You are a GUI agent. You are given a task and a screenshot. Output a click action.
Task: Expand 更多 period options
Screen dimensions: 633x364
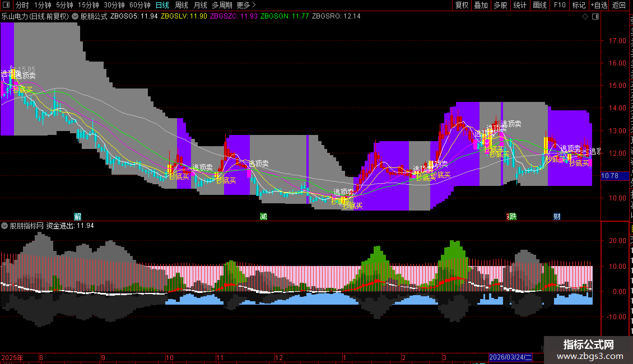[x=246, y=5]
